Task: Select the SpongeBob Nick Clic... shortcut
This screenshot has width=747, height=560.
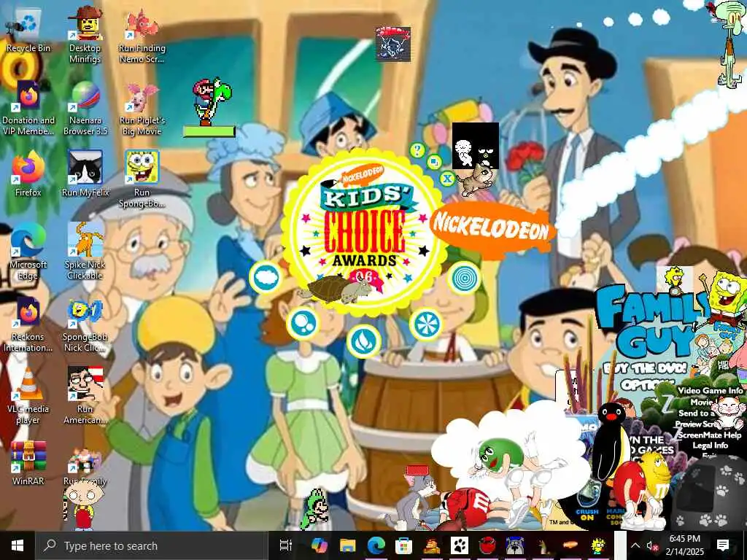Action: pos(85,324)
